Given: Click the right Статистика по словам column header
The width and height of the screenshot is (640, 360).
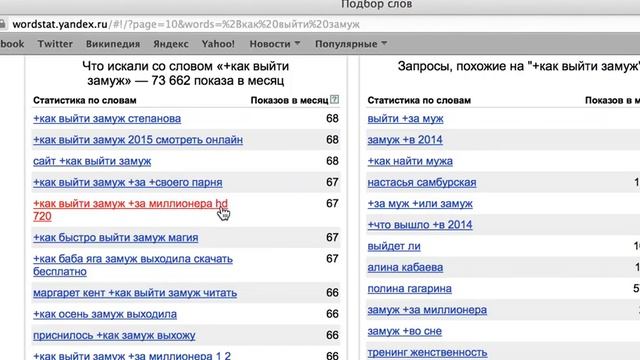Looking at the screenshot, I should (419, 100).
